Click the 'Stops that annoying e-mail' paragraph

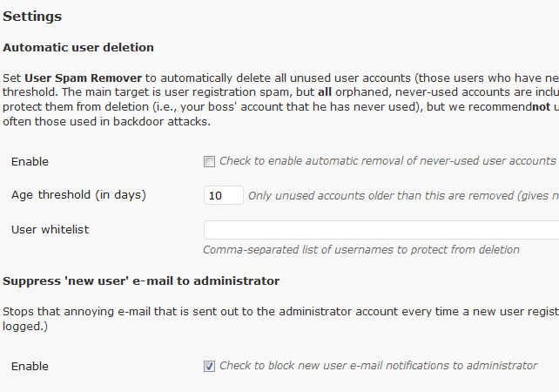[281, 319]
